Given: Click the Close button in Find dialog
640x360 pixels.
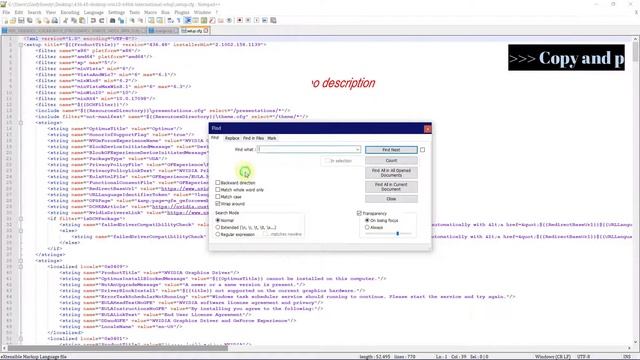Looking at the screenshot, I should pyautogui.click(x=391, y=199).
